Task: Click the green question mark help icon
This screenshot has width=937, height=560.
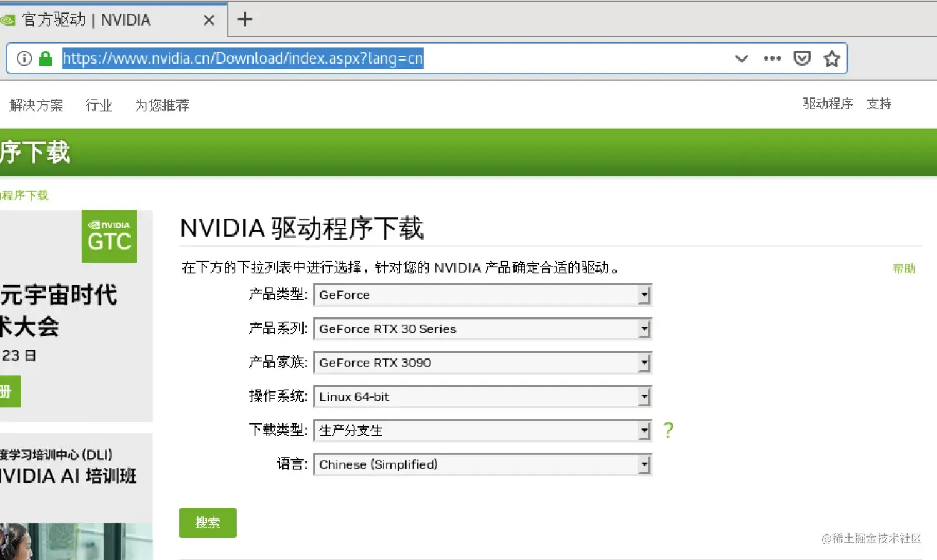Action: point(667,430)
